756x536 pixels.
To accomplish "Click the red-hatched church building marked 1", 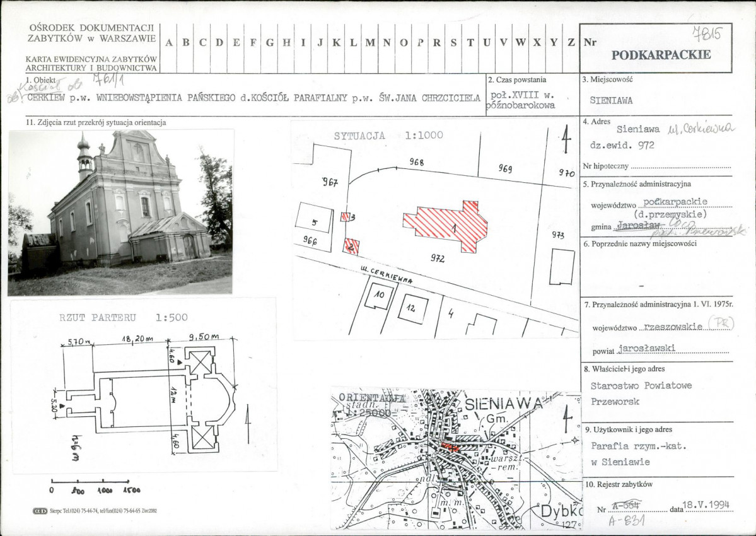I will point(446,226).
